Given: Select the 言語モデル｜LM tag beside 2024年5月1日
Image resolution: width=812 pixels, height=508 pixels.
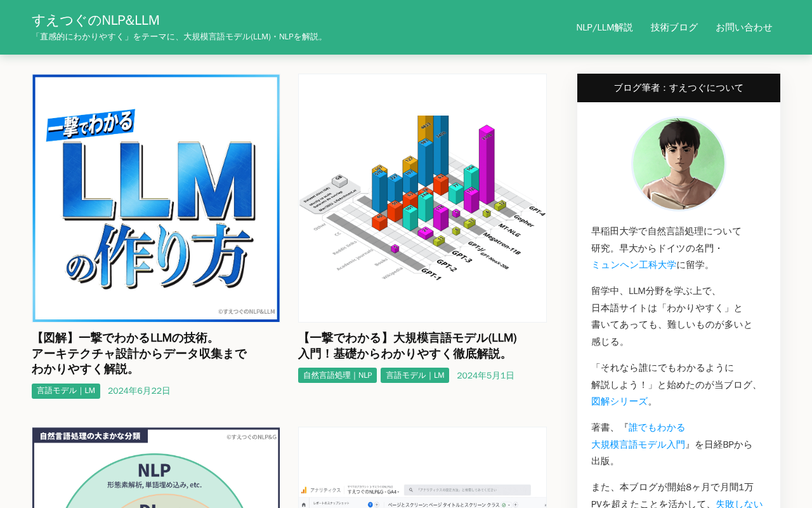Looking at the screenshot, I should click(415, 375).
